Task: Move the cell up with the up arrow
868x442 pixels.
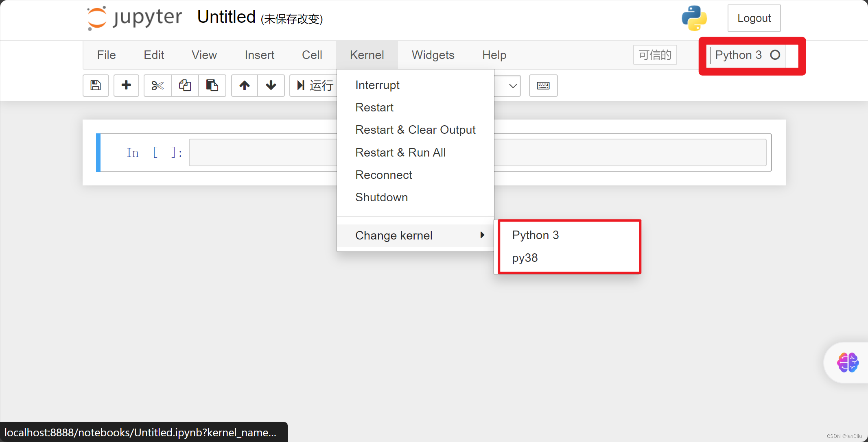Action: pyautogui.click(x=245, y=85)
